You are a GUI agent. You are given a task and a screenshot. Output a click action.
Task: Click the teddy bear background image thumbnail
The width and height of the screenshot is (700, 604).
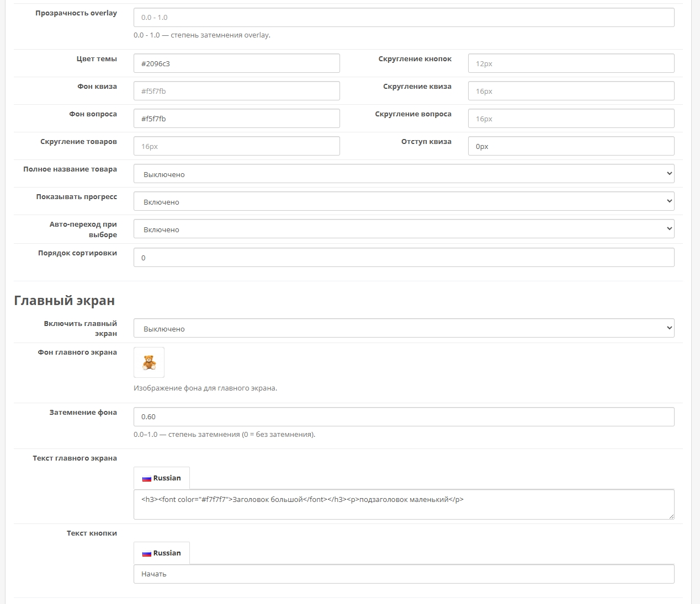pos(149,362)
